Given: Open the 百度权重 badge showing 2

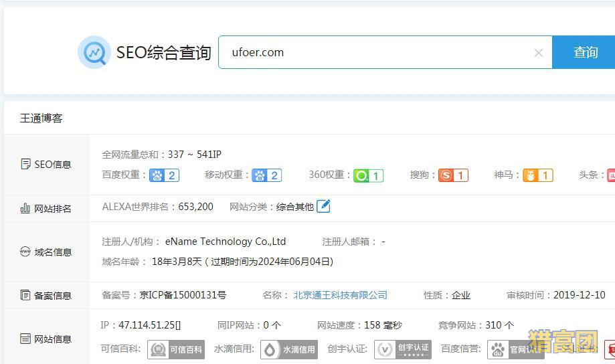Looking at the screenshot, I should coord(165,175).
